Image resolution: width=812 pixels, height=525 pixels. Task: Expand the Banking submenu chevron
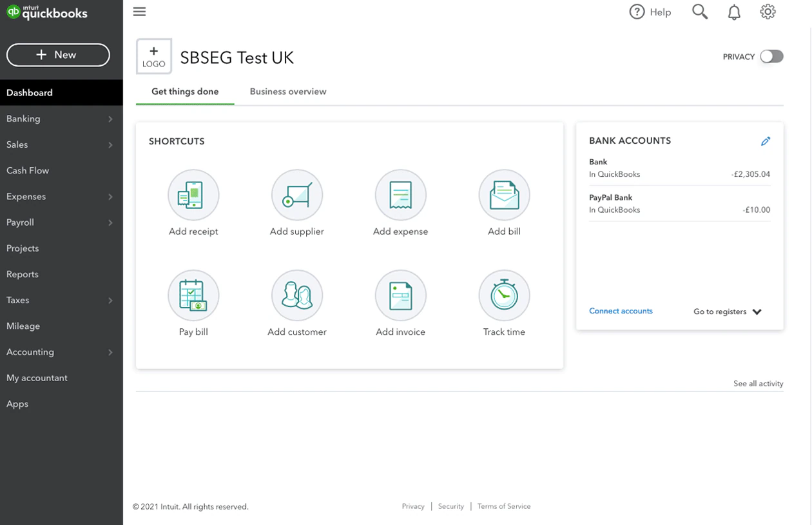coord(110,119)
